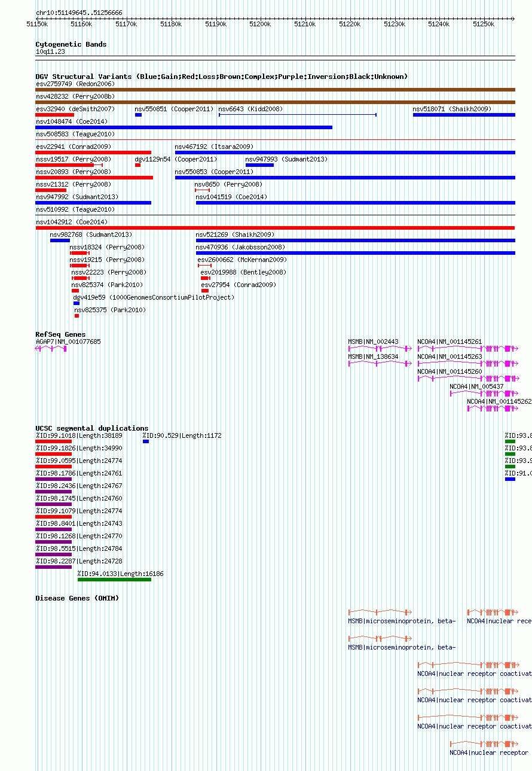Click esv22941 (Conrad2009) variant label

tap(74, 147)
